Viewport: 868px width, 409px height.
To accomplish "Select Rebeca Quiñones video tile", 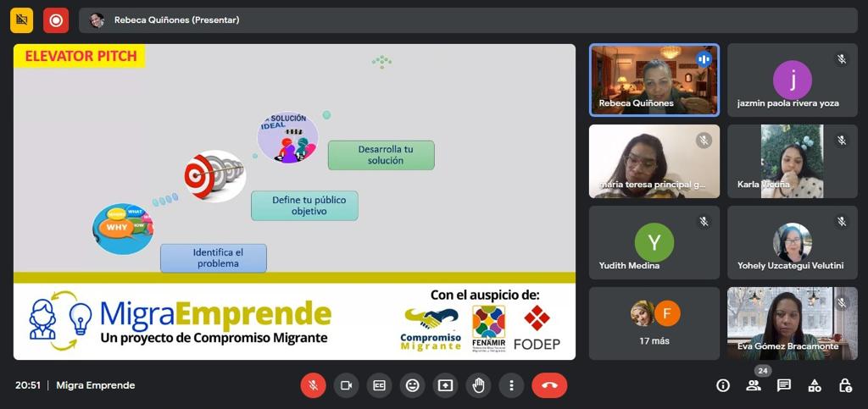I will click(654, 80).
